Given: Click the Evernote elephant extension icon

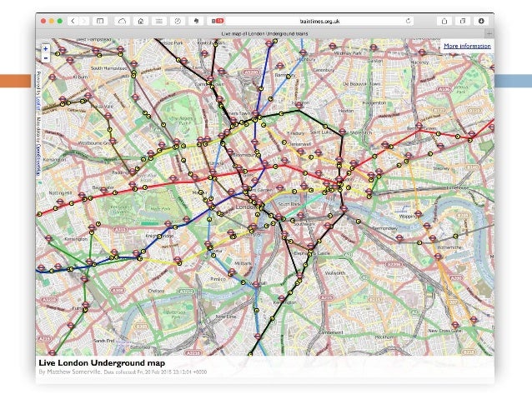Looking at the screenshot, I should [x=196, y=21].
